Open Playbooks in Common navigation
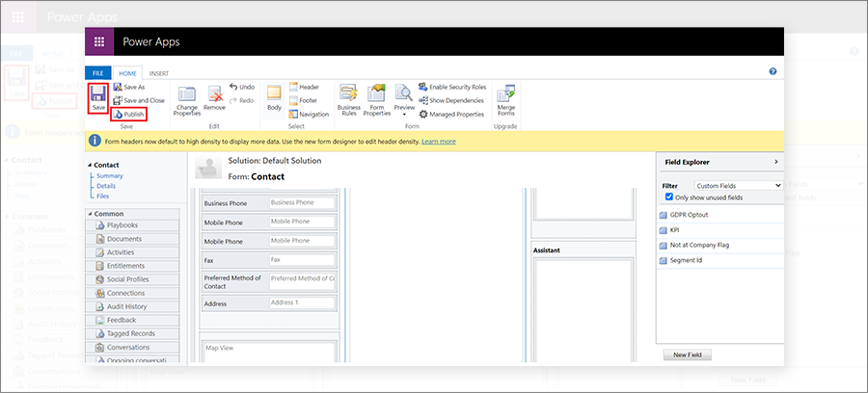868x393 pixels. pos(133,225)
